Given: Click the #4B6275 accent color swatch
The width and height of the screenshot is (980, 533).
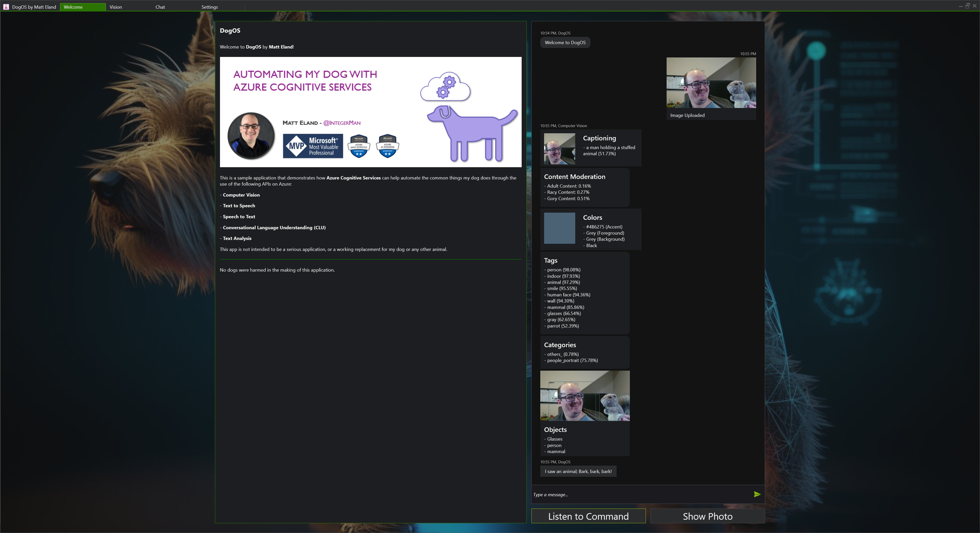Looking at the screenshot, I should pos(559,228).
